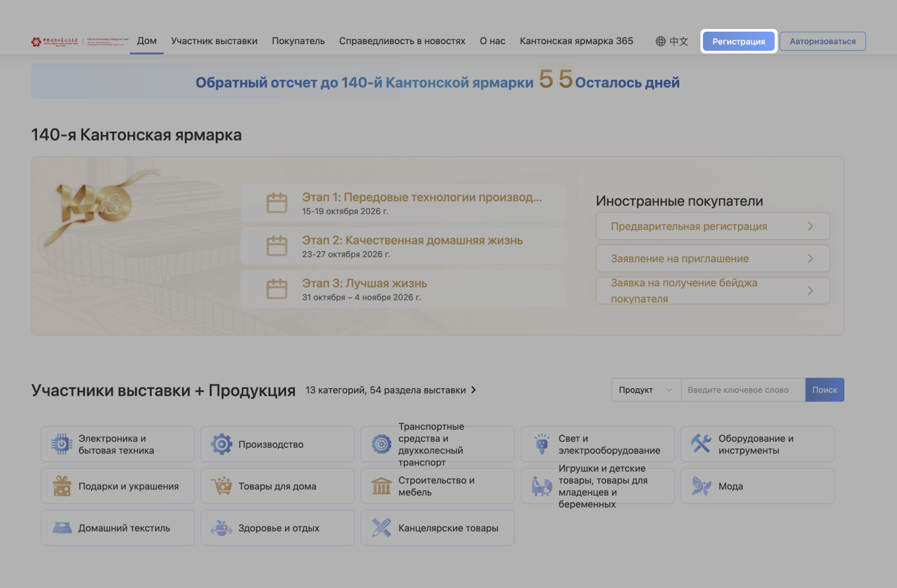Click the Домашний текстиль icon
The width and height of the screenshot is (897, 588).
pos(62,528)
